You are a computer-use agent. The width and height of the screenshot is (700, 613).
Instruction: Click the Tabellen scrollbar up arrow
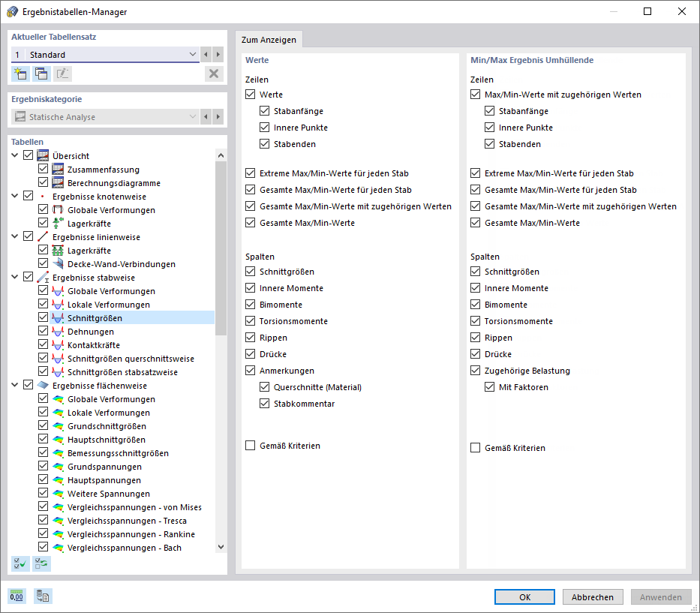tap(221, 155)
